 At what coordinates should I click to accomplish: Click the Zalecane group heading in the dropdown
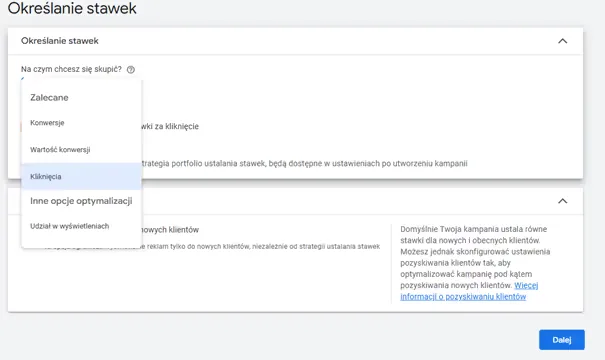[x=49, y=98]
